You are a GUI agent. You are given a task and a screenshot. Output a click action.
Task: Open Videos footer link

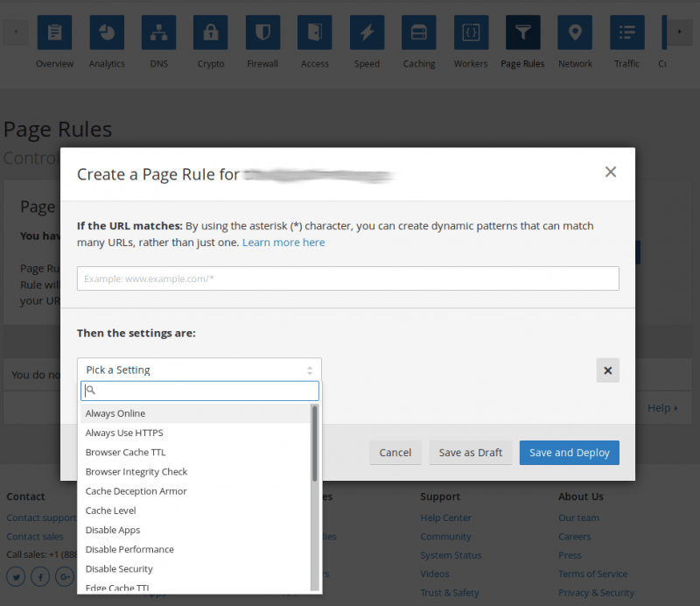point(434,574)
